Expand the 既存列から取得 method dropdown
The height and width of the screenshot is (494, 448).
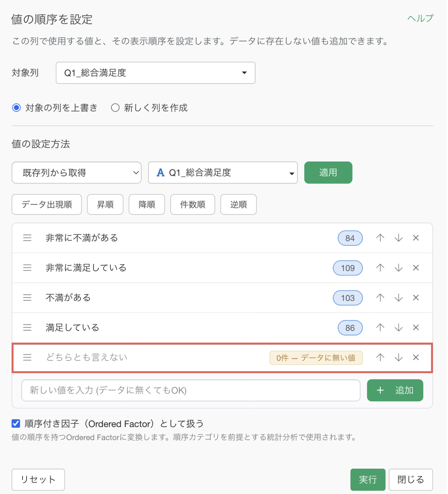77,173
